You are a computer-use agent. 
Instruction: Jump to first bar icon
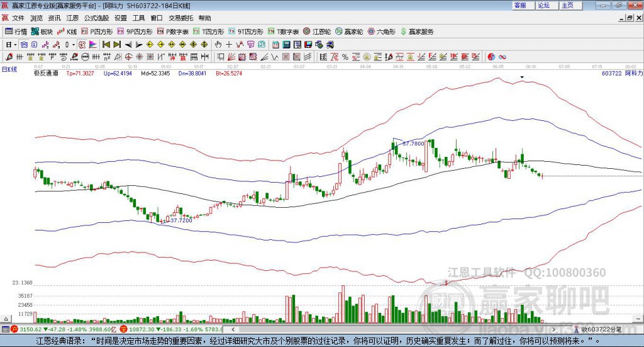click(x=106, y=45)
